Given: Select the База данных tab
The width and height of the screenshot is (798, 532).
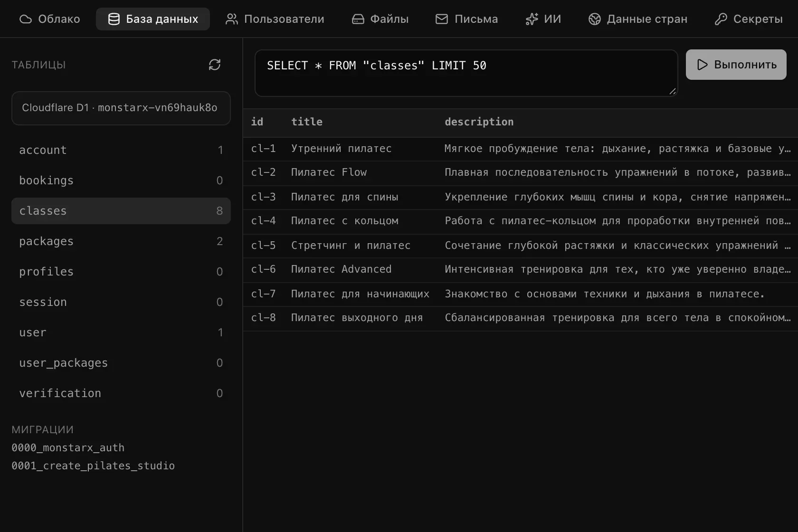Looking at the screenshot, I should coord(153,19).
